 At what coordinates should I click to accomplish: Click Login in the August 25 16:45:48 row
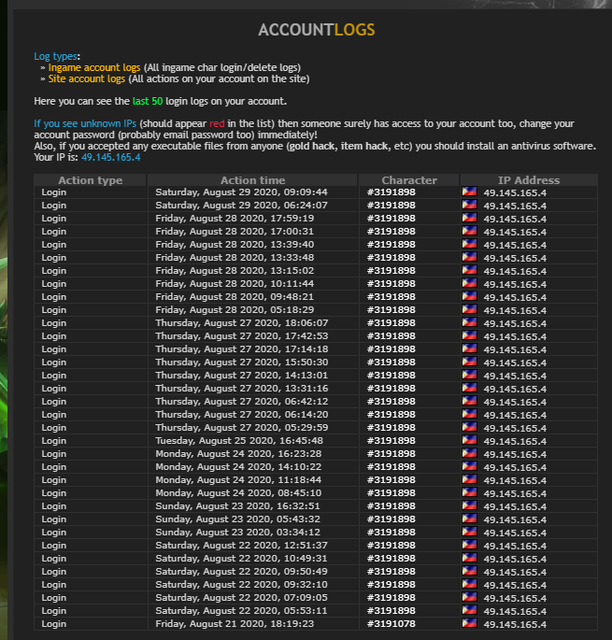53,441
